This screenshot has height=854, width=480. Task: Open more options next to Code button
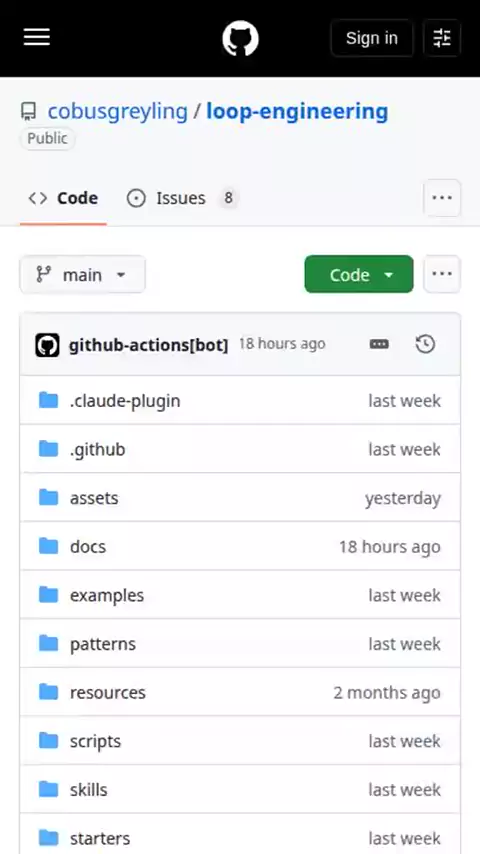coord(442,274)
